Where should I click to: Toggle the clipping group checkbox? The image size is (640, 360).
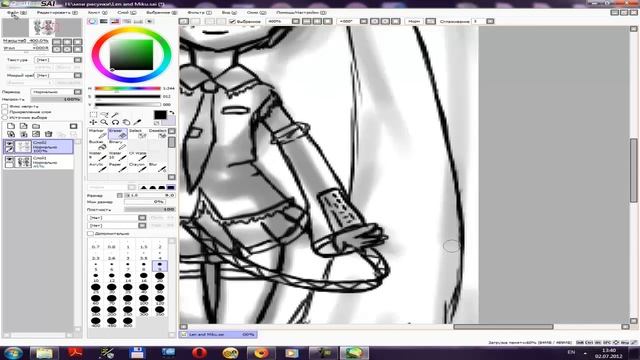[5, 112]
